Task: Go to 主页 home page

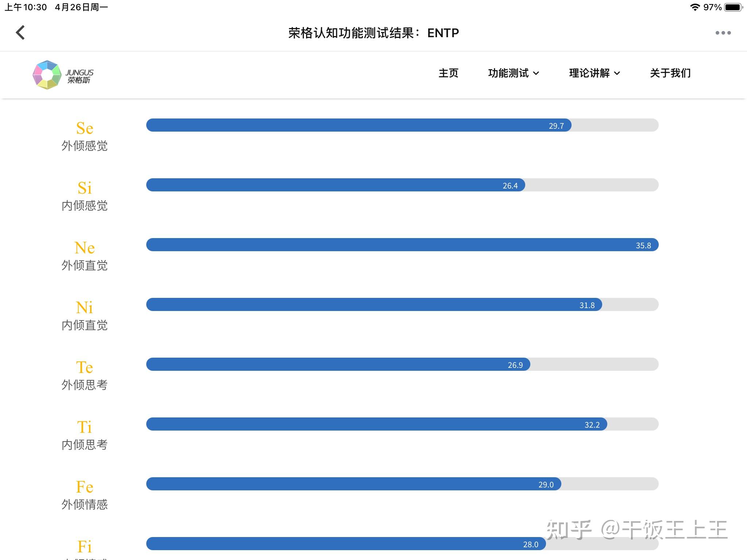Action: 448,73
